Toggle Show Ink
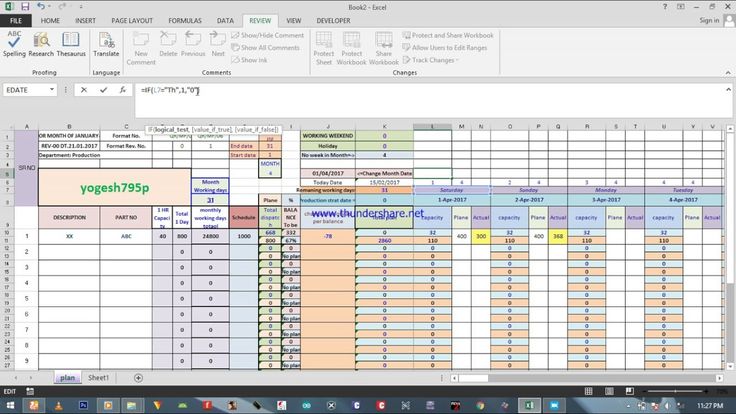736x414 pixels. (x=249, y=60)
